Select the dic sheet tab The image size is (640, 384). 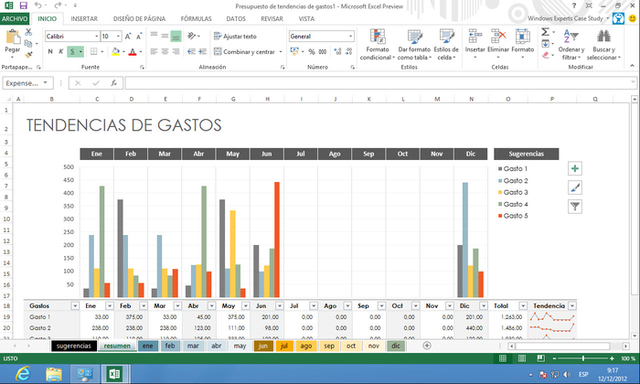tap(396, 346)
